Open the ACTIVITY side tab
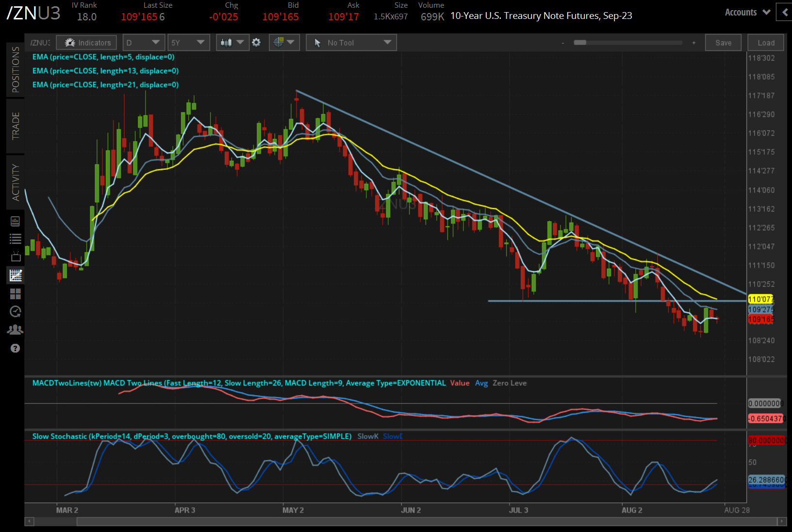 pyautogui.click(x=16, y=182)
